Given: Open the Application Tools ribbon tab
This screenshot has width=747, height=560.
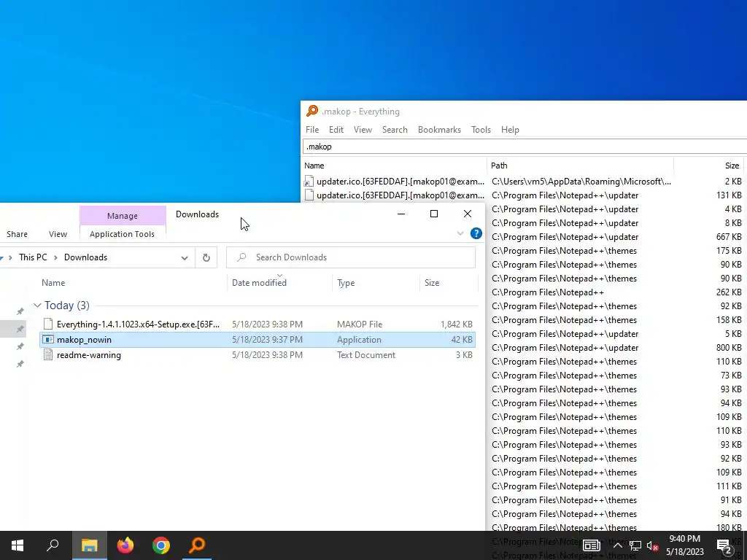Looking at the screenshot, I should 122,234.
